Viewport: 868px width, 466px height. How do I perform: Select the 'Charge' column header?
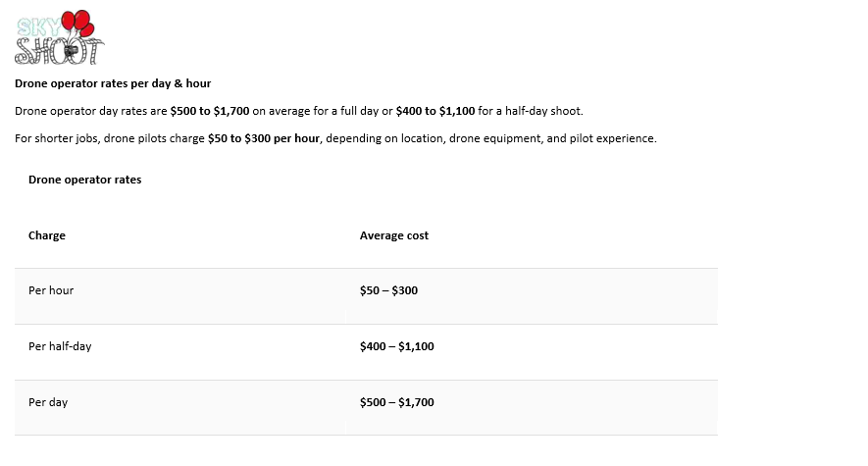47,235
